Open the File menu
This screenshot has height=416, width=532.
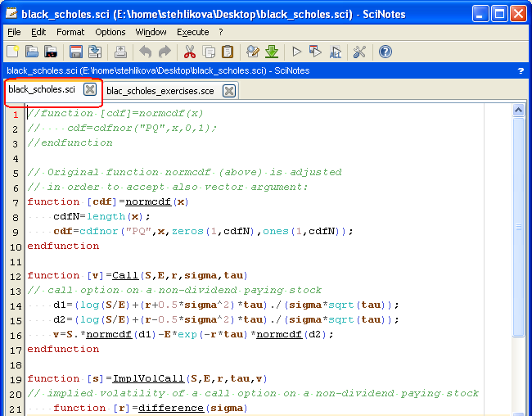point(14,32)
